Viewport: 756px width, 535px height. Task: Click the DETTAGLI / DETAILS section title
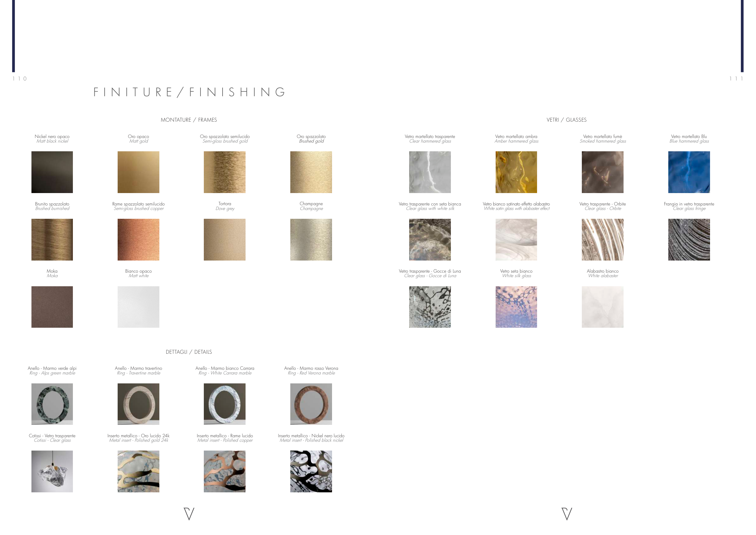pyautogui.click(x=189, y=352)
